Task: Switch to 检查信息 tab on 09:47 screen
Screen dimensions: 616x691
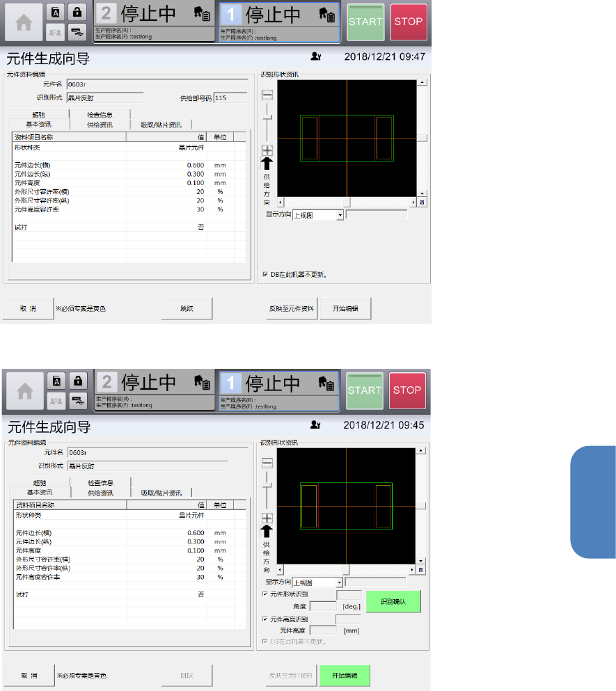Action: click(x=100, y=115)
